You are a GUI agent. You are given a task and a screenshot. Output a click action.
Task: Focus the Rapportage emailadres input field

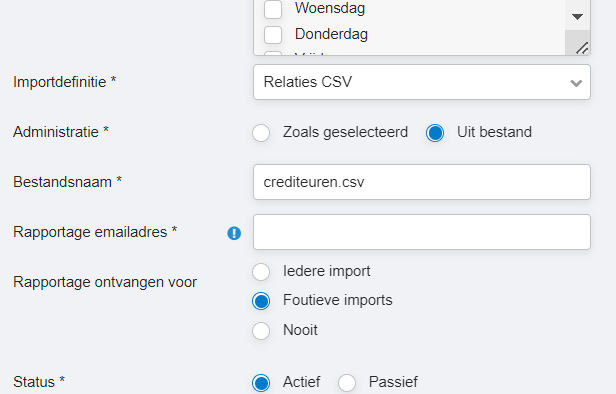(422, 232)
